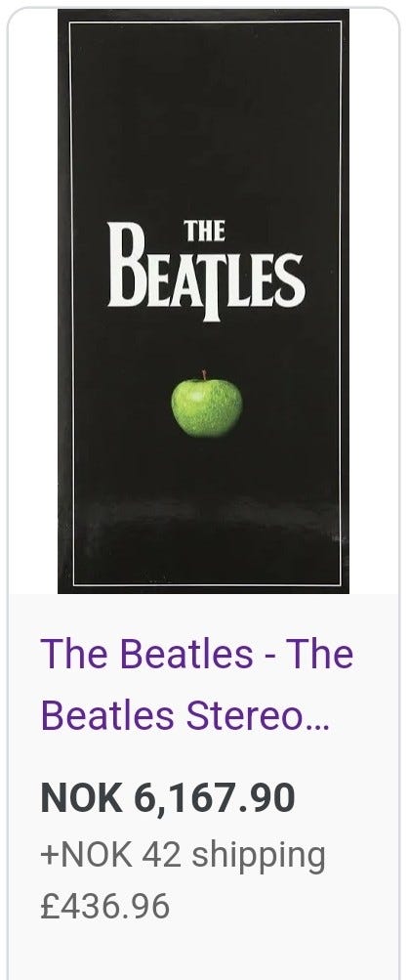The height and width of the screenshot is (980, 409).
Task: Click blank card area below £436.96
Action: 204,953
